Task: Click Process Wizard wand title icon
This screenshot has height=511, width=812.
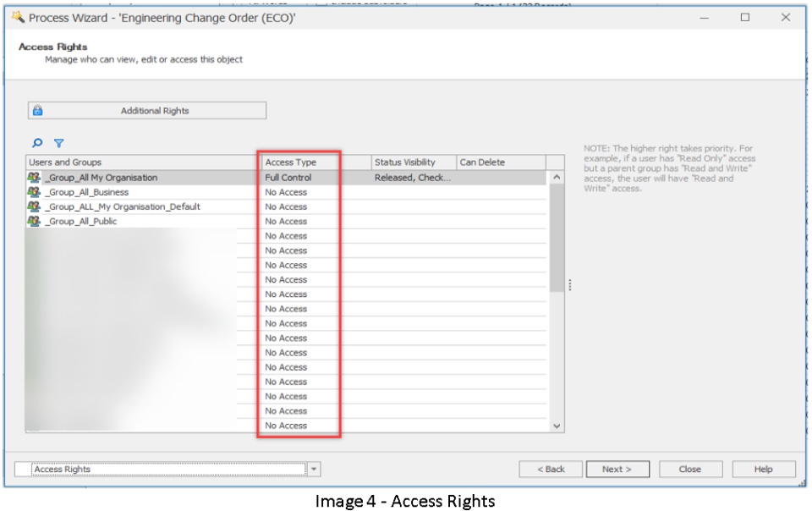Action: (x=18, y=17)
